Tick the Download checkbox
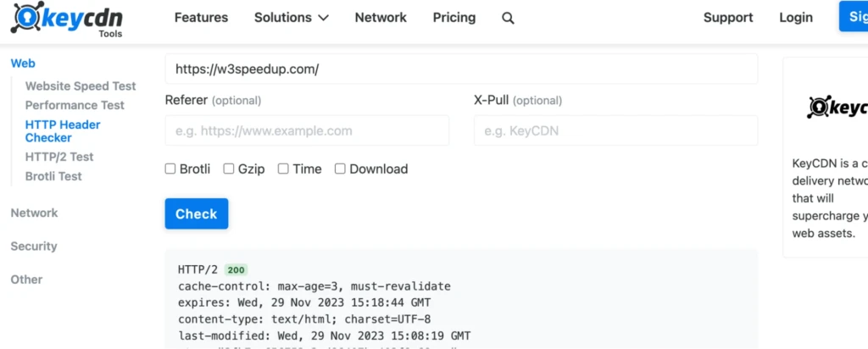The image size is (868, 349). tap(340, 169)
